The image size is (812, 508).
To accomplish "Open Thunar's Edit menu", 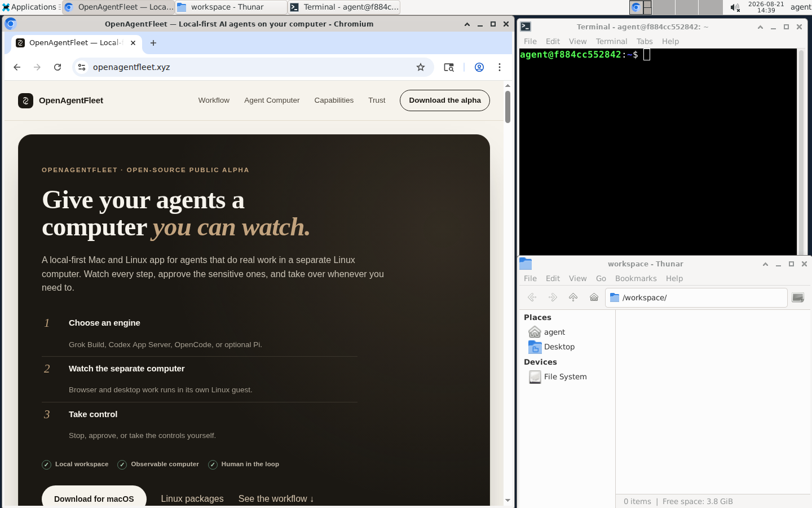I will 553,278.
